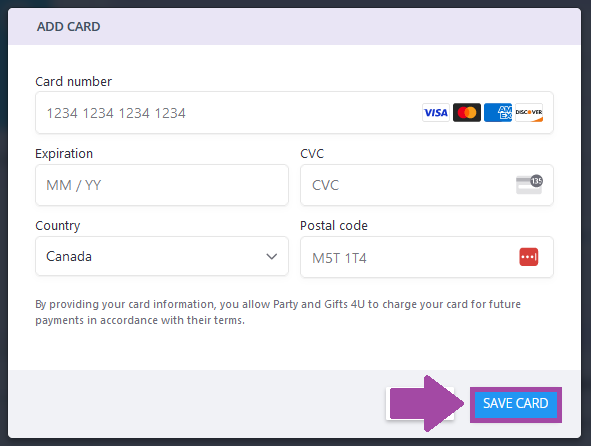
Task: Click the purple arrow graphic
Action: tap(427, 403)
